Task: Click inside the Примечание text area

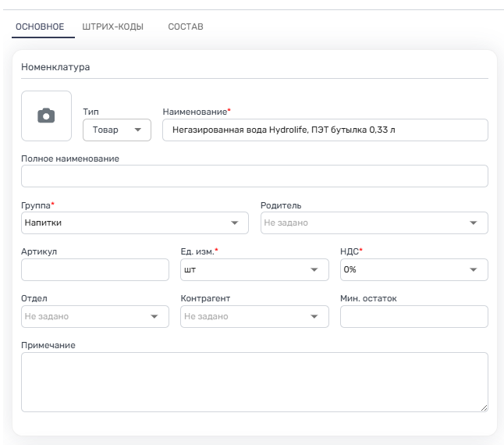Action: 254,382
